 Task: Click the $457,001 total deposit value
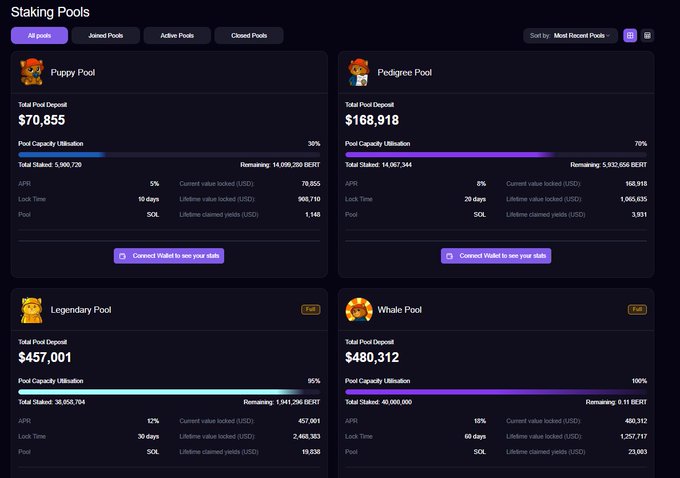point(45,357)
